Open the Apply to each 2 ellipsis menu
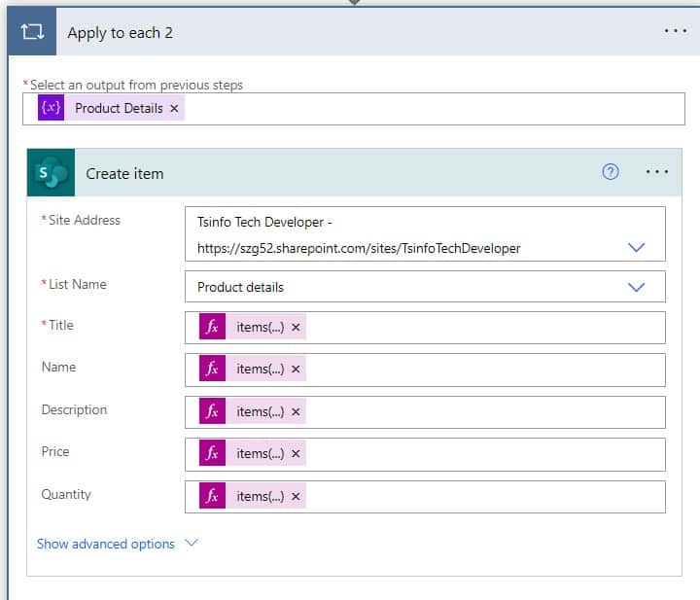This screenshot has width=700, height=600. pos(676,31)
